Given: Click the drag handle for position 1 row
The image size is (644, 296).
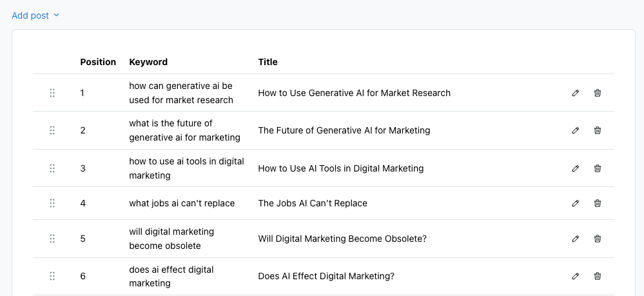Looking at the screenshot, I should (x=52, y=93).
